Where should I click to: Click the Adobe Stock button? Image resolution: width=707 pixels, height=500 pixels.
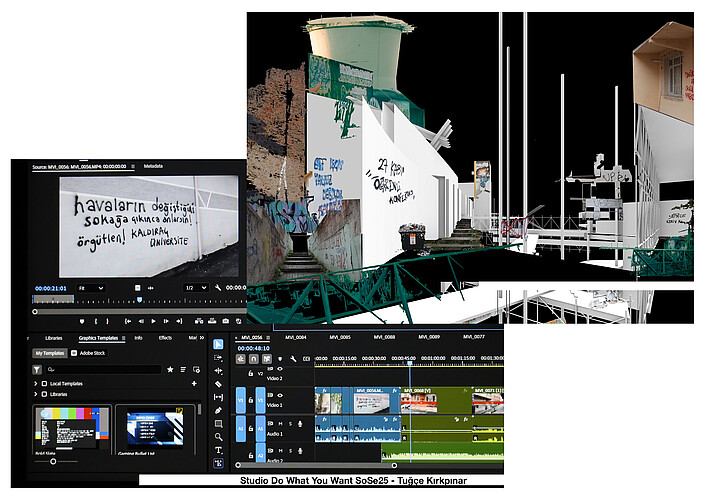tap(89, 353)
